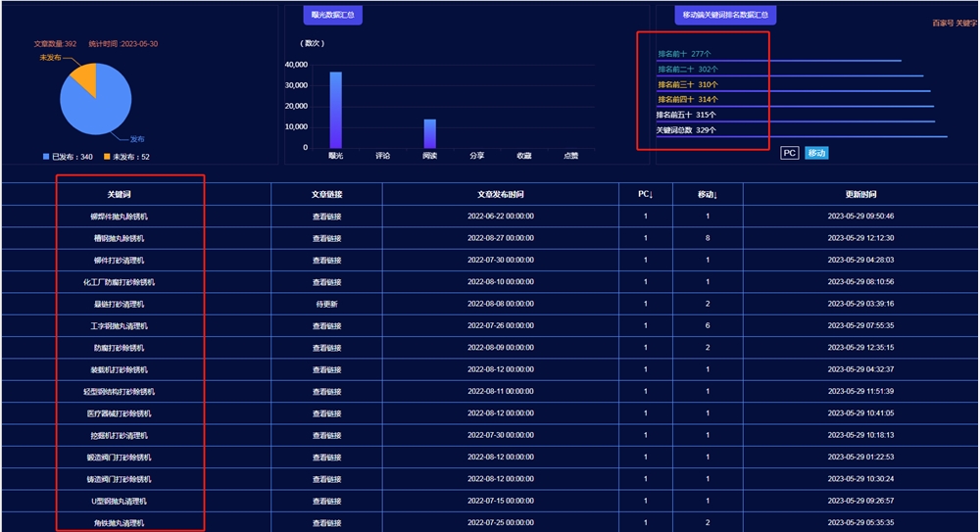Select the 移动 ranking toggle button
This screenshot has width=980, height=532.
click(x=816, y=153)
